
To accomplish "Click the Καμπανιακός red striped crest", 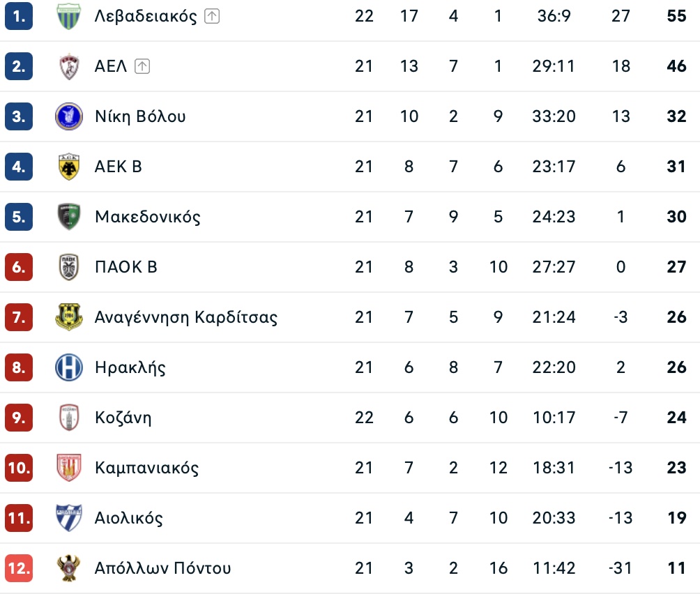I will tap(69, 468).
